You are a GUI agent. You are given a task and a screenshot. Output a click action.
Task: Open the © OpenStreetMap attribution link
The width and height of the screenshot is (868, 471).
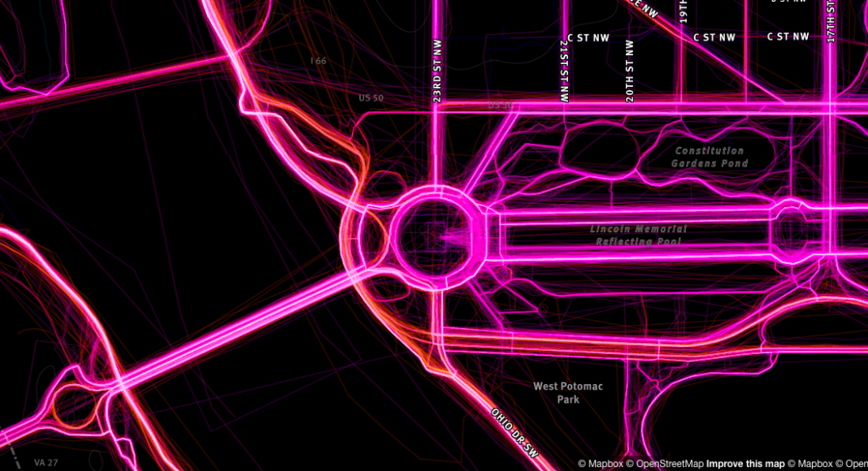click(665, 464)
